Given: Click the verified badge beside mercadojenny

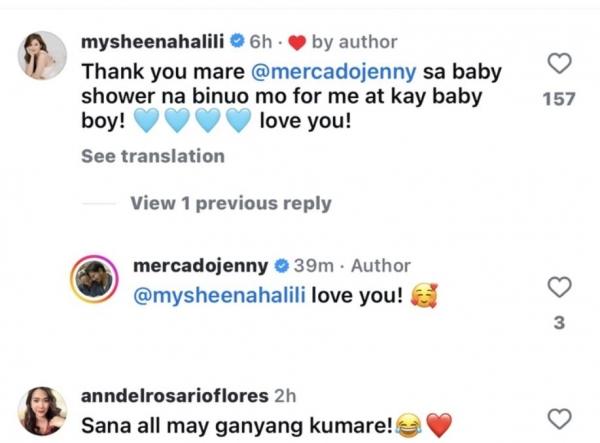Looking at the screenshot, I should click(282, 265).
